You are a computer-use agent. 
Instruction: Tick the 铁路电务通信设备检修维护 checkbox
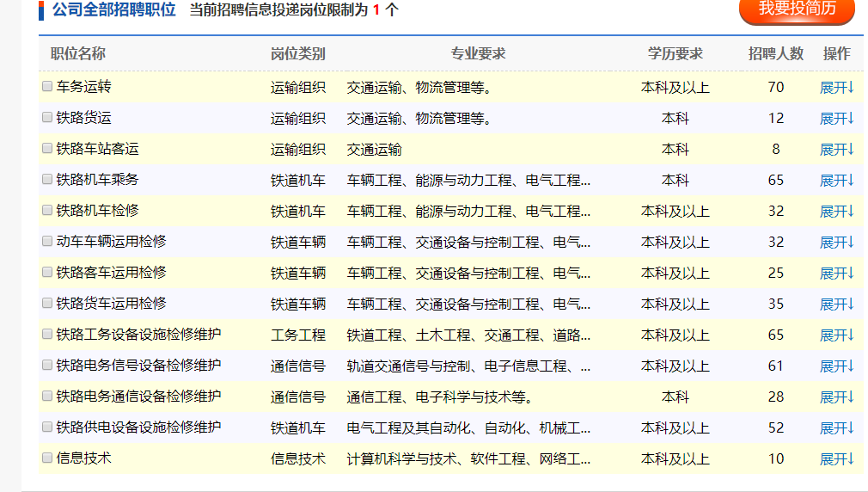[47, 397]
